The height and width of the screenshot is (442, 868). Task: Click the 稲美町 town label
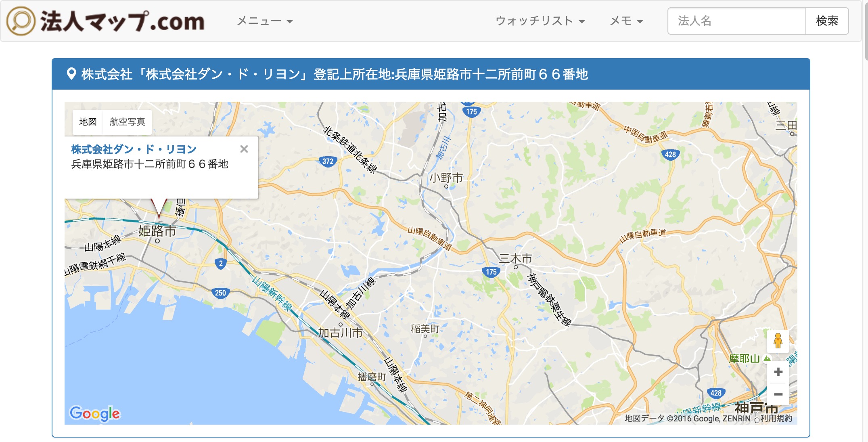[x=425, y=329]
